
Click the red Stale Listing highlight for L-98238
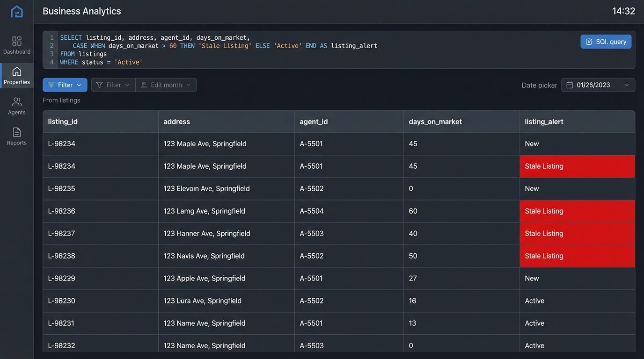(544, 256)
